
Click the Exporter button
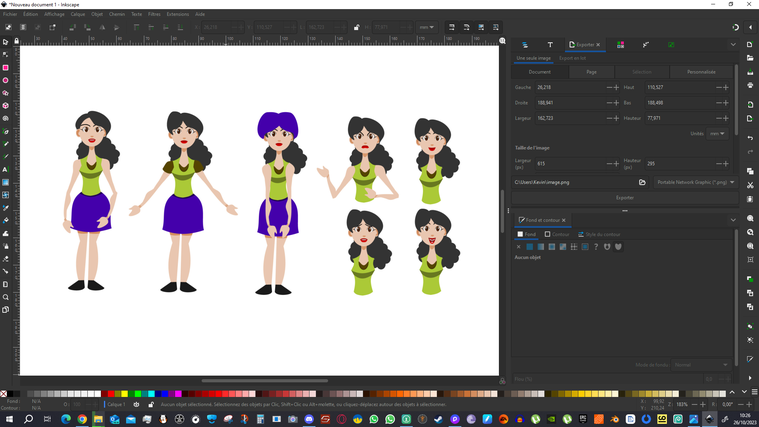tap(625, 197)
